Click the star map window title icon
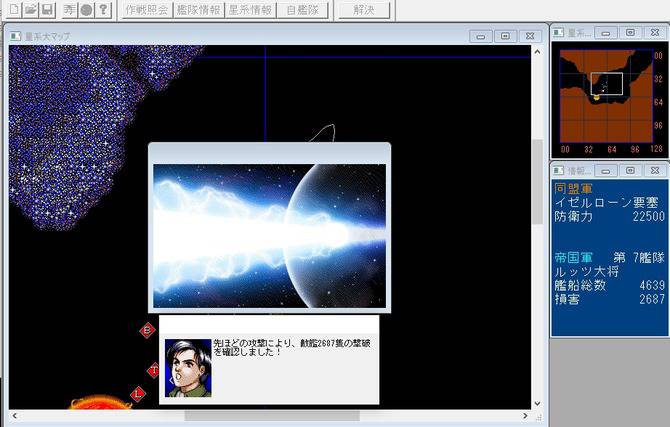 point(15,36)
